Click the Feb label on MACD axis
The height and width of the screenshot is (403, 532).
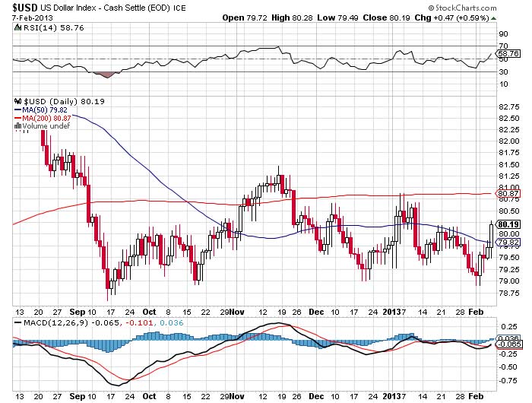[x=476, y=396]
